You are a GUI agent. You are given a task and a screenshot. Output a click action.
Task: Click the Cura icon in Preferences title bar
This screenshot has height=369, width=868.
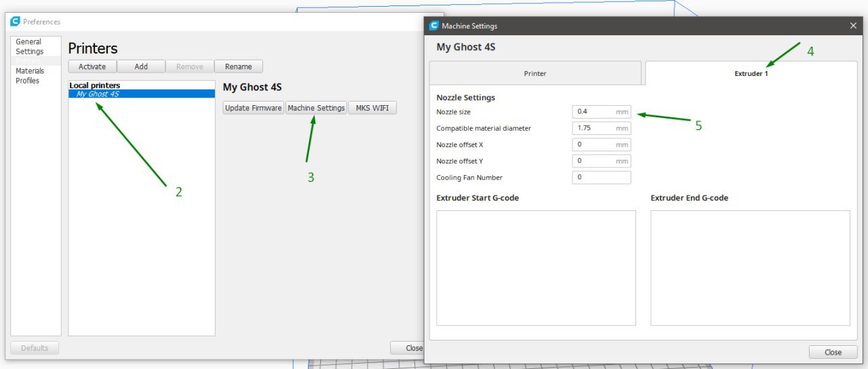tap(16, 22)
